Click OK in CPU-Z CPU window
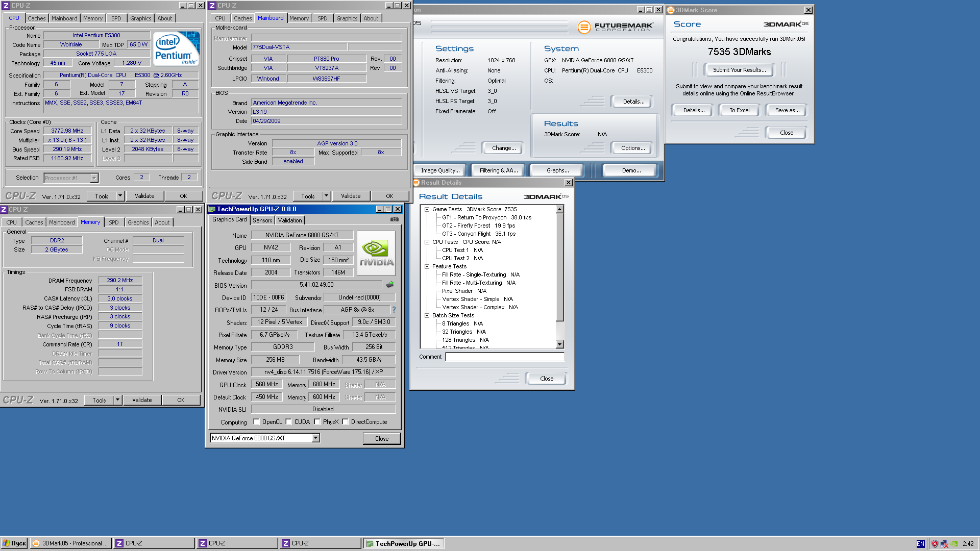The height and width of the screenshot is (551, 980). [x=183, y=196]
